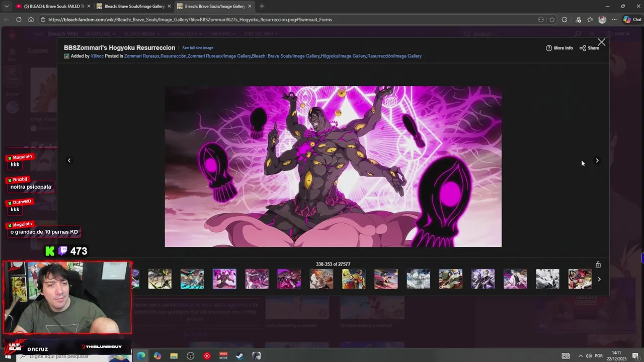Click the browser Home icon

coord(31,20)
